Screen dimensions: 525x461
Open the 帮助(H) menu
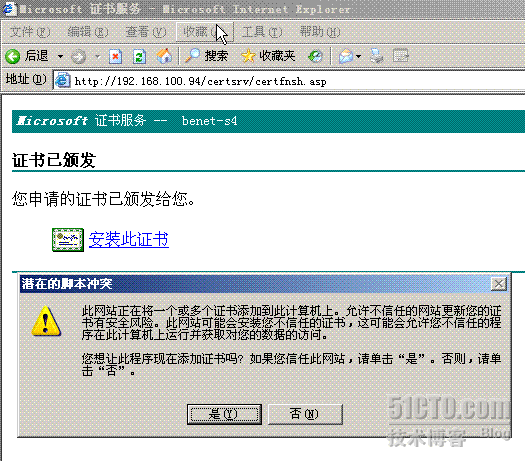(x=320, y=32)
